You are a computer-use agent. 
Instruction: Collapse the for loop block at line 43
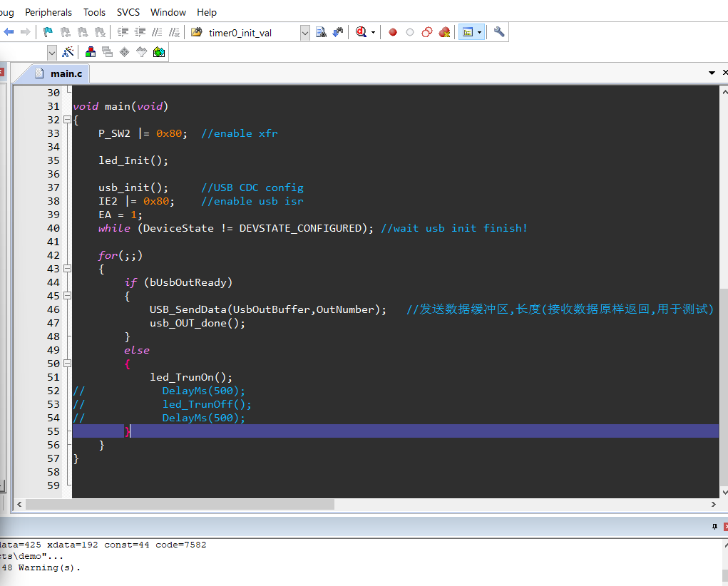coord(67,268)
